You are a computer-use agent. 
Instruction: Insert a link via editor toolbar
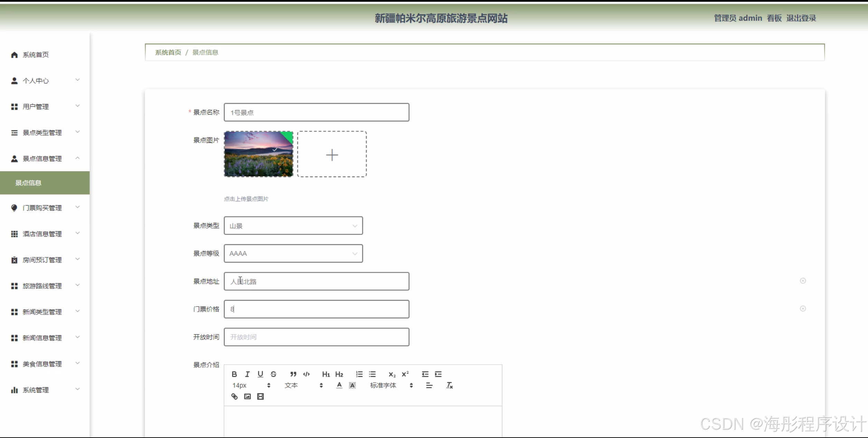[234, 396]
